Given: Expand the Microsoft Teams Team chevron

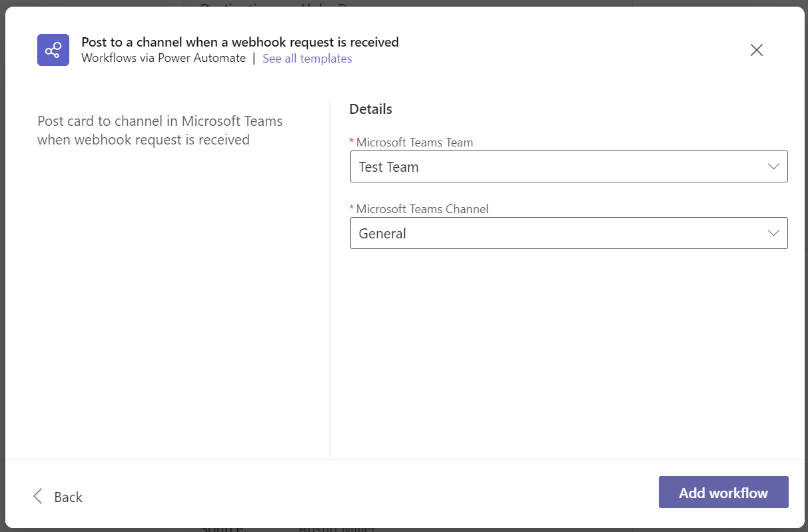Looking at the screenshot, I should click(x=773, y=166).
